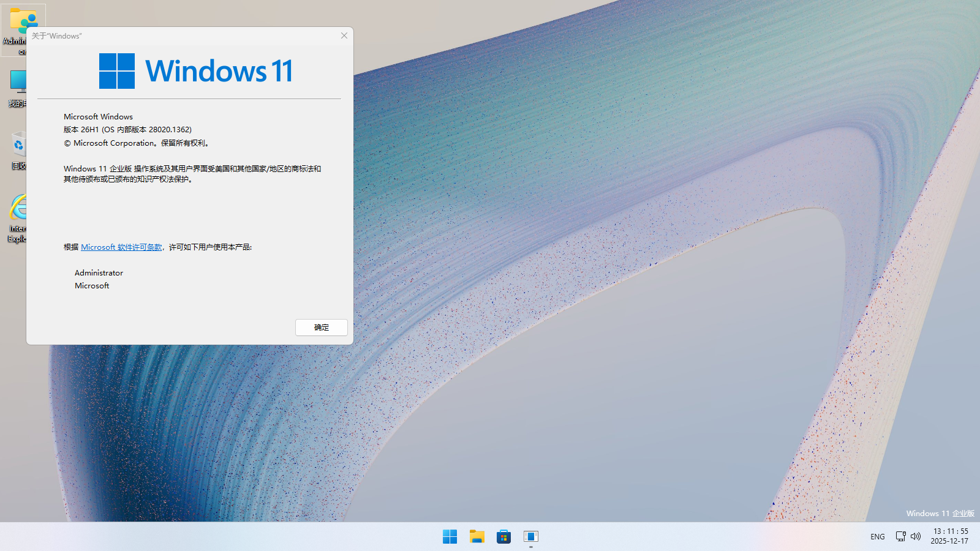This screenshot has width=980, height=551.
Task: Close the 关于"Windows" dialog
Action: 344,36
